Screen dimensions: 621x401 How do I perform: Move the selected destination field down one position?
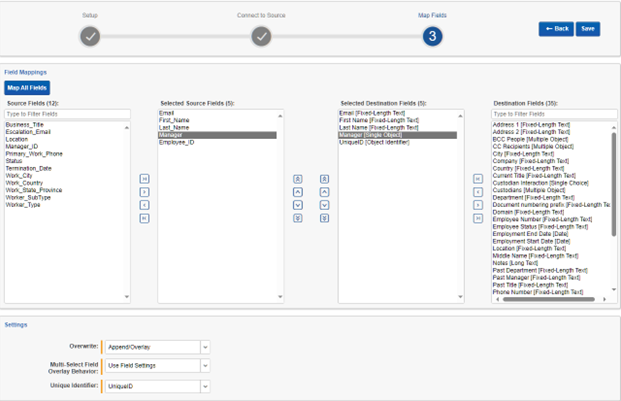point(324,205)
